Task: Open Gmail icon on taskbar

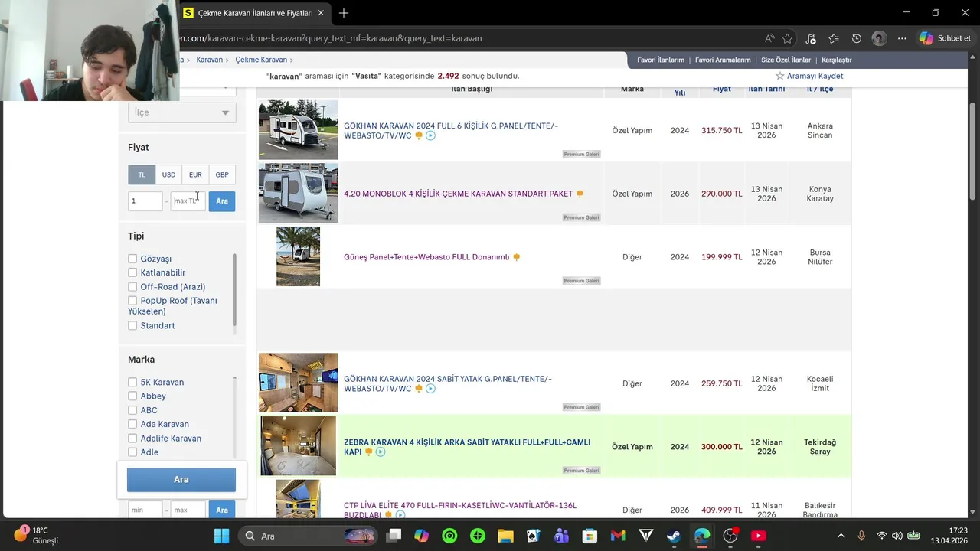Action: (x=618, y=536)
